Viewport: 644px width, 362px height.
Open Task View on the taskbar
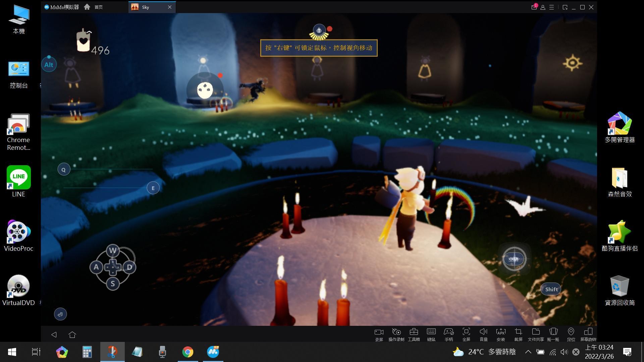(36, 352)
